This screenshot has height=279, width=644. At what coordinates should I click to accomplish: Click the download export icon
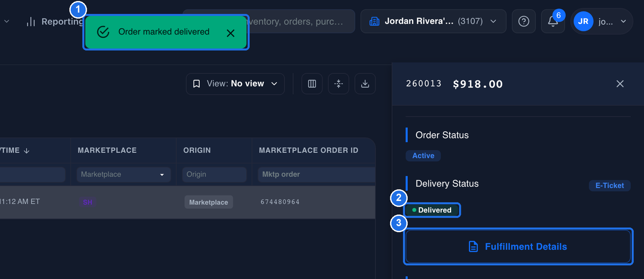point(365,84)
